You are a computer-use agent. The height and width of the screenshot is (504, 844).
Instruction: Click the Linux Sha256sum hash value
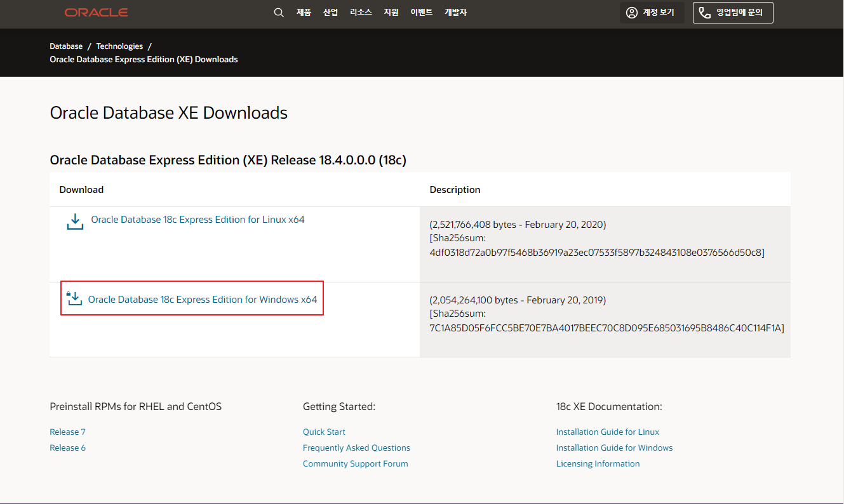click(x=597, y=253)
